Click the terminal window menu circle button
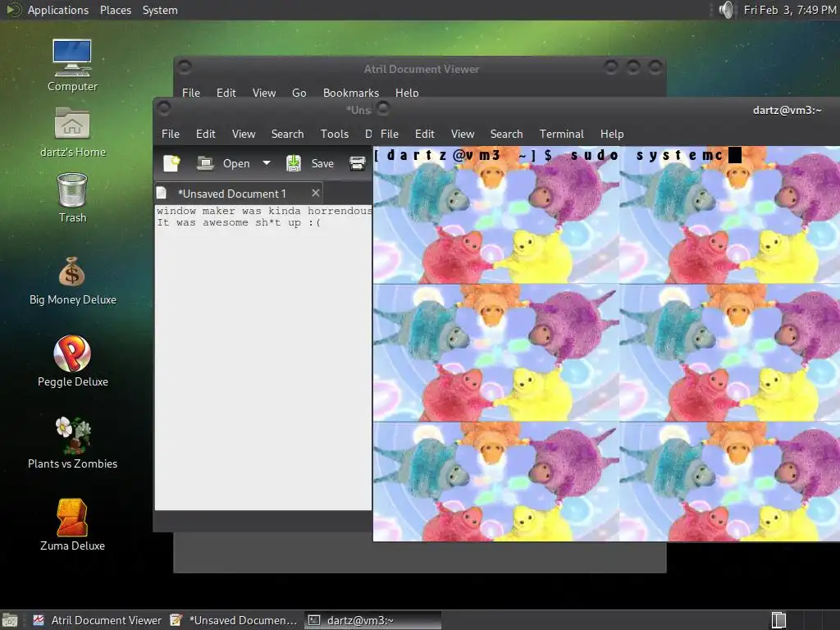The height and width of the screenshot is (630, 840). (383, 109)
